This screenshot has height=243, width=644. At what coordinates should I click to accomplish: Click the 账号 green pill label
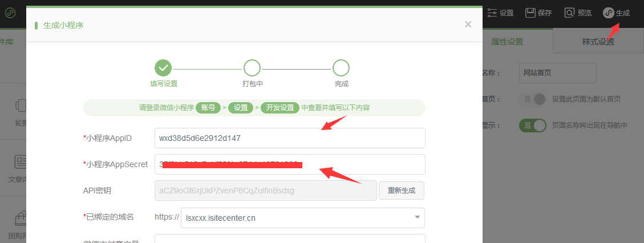pyautogui.click(x=208, y=108)
